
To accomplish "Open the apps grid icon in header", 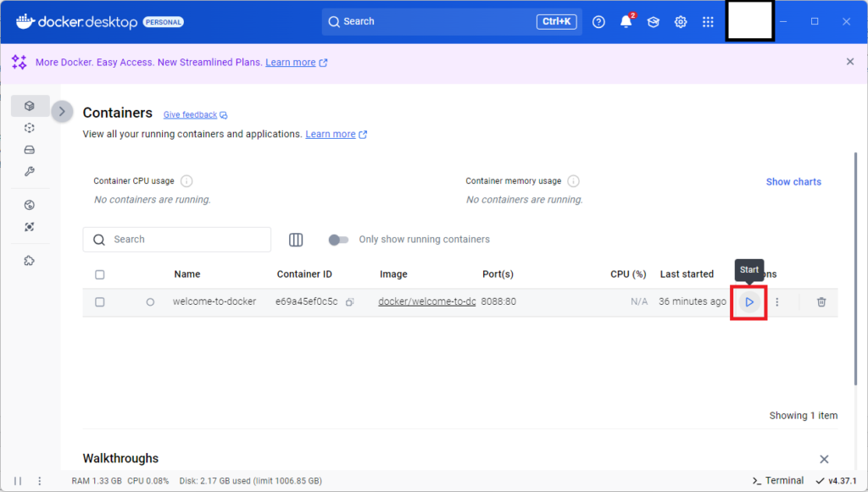I will pos(708,21).
